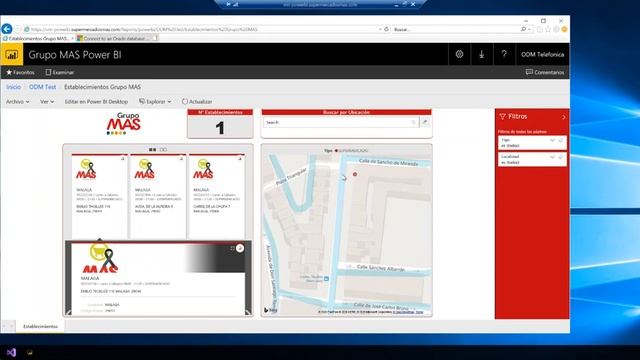
Task: Click the red store marker on the map
Action: click(355, 174)
